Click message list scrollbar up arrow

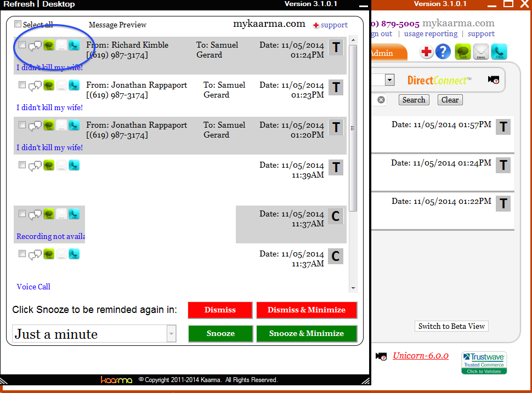pos(353,40)
